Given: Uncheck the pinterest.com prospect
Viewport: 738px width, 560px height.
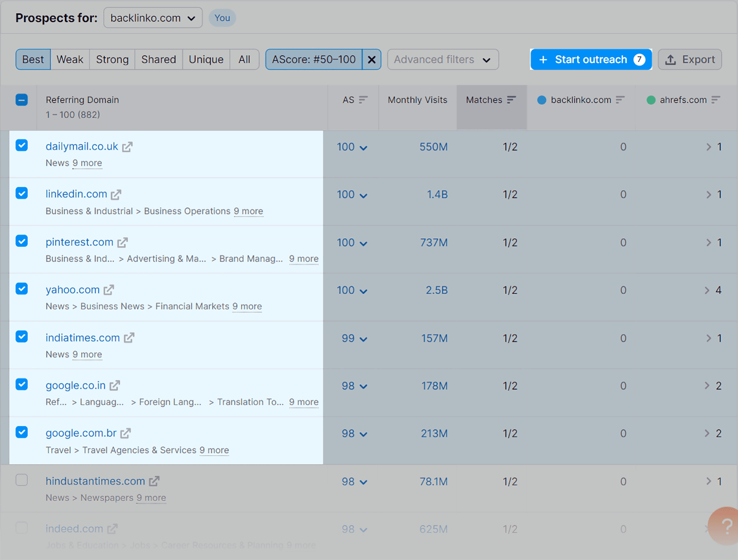Looking at the screenshot, I should (x=22, y=241).
